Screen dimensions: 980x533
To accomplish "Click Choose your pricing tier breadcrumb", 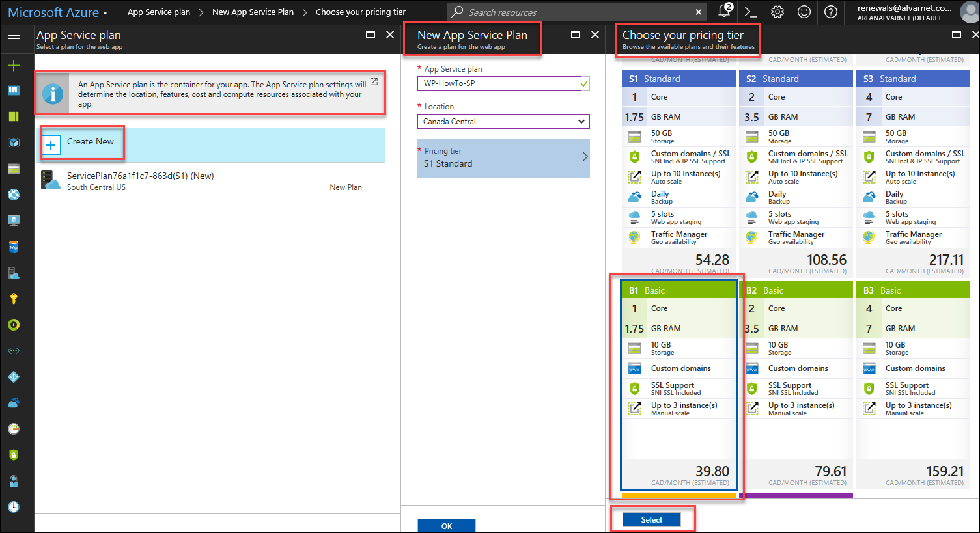I will tap(361, 12).
